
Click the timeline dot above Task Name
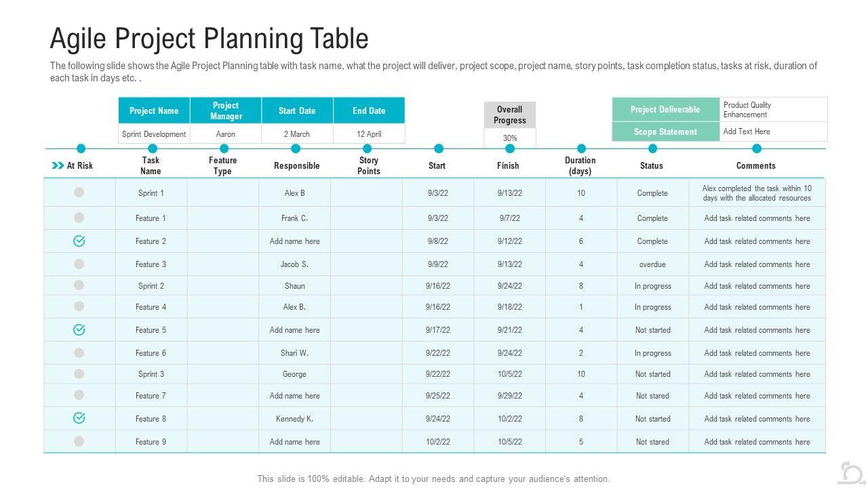point(153,148)
